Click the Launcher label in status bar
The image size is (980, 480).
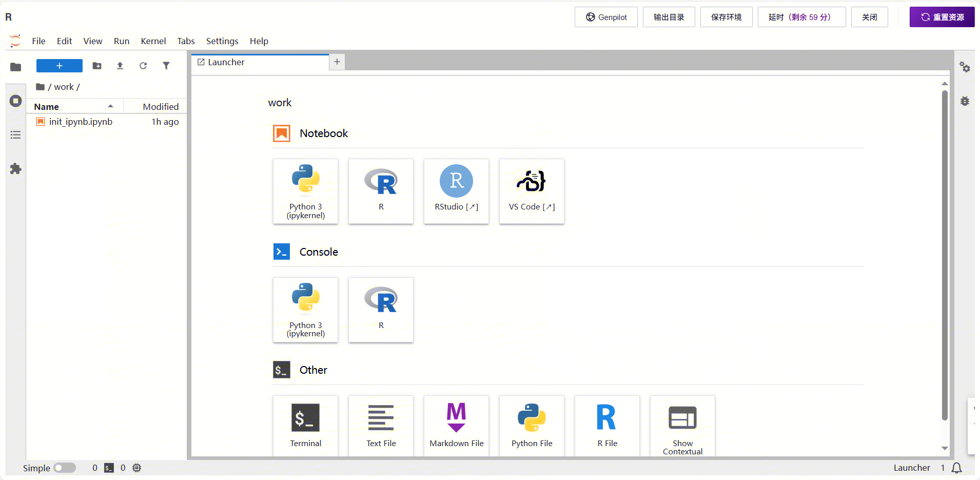coord(912,468)
